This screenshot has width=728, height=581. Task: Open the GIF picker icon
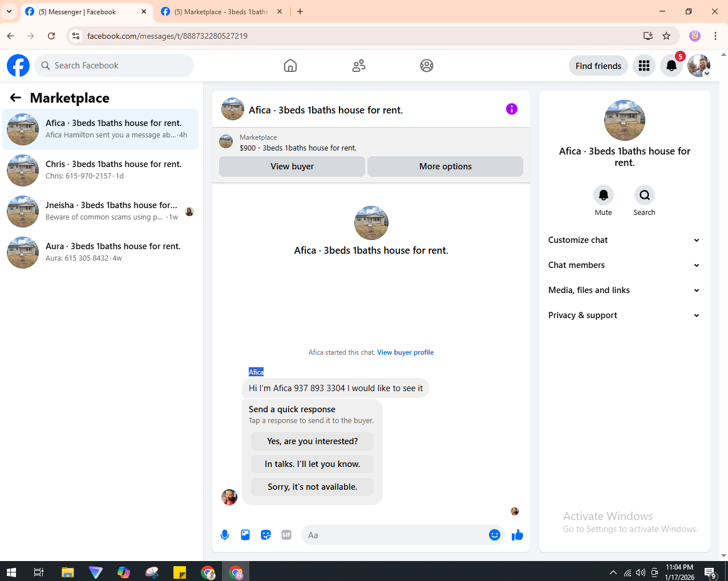tap(286, 535)
